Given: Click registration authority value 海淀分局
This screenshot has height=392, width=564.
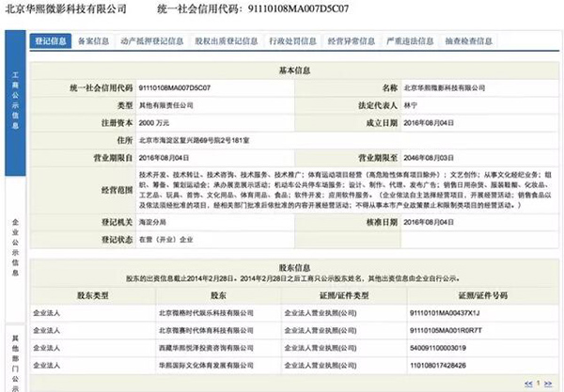Looking at the screenshot, I should pyautogui.click(x=152, y=222).
